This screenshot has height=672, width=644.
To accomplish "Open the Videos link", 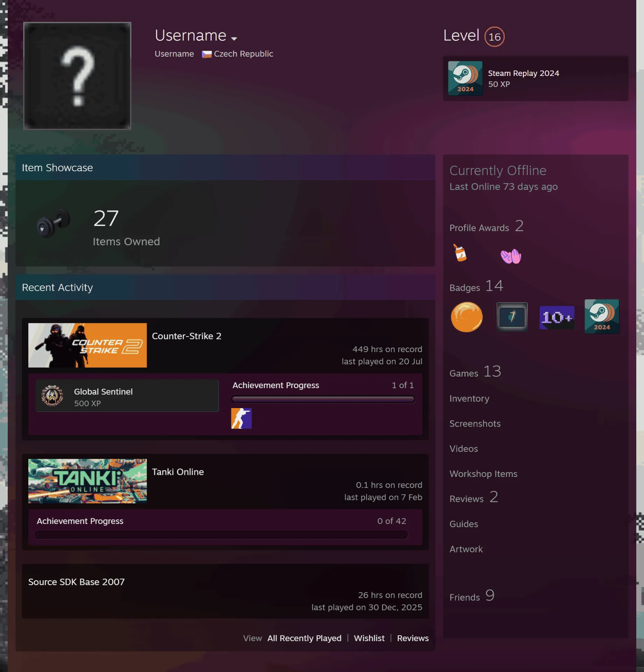I will click(x=464, y=449).
